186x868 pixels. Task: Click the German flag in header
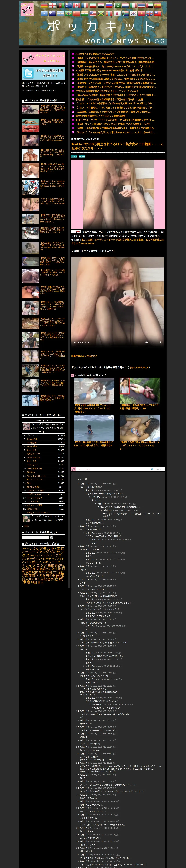pos(44,5)
